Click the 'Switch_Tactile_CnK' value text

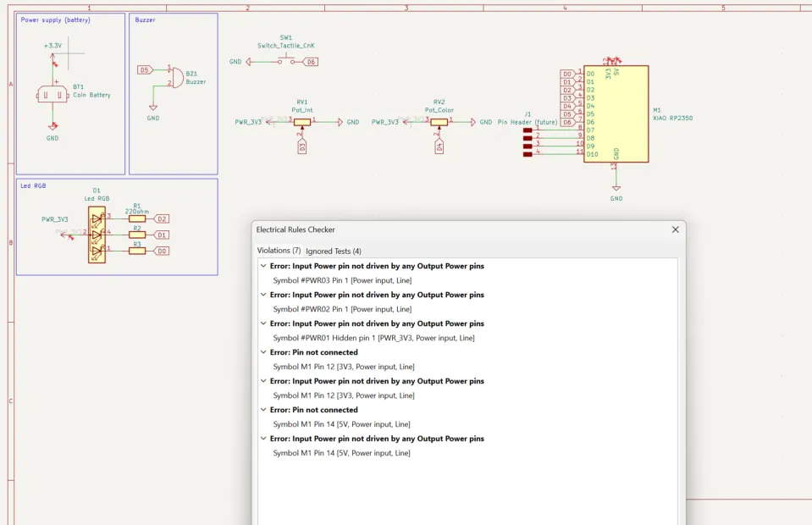(x=286, y=46)
